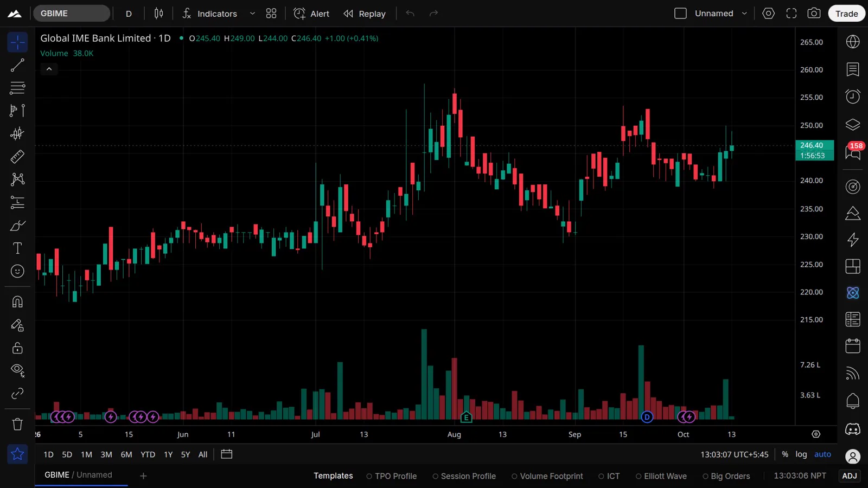Open the calendar panel icon
Viewport: 868px width, 488px height.
(853, 346)
